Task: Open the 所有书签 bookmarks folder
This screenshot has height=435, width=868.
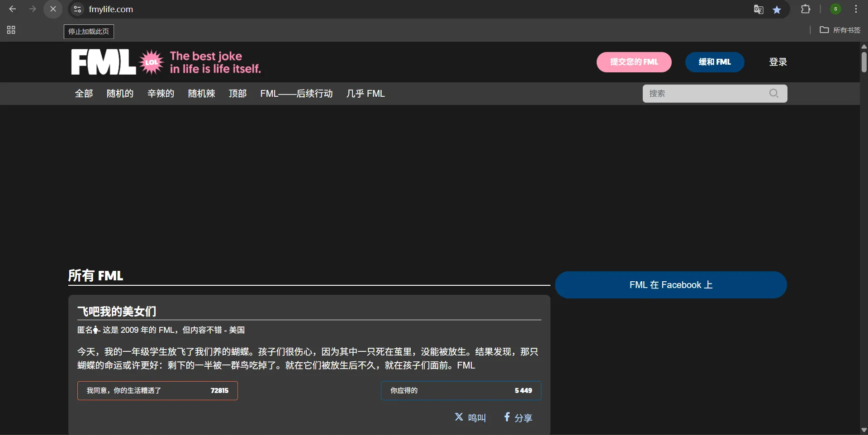Action: coord(840,30)
